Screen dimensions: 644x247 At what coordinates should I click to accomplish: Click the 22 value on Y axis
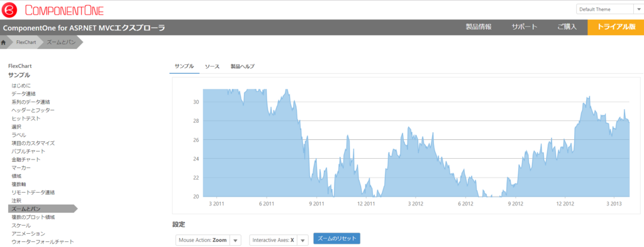coord(196,178)
